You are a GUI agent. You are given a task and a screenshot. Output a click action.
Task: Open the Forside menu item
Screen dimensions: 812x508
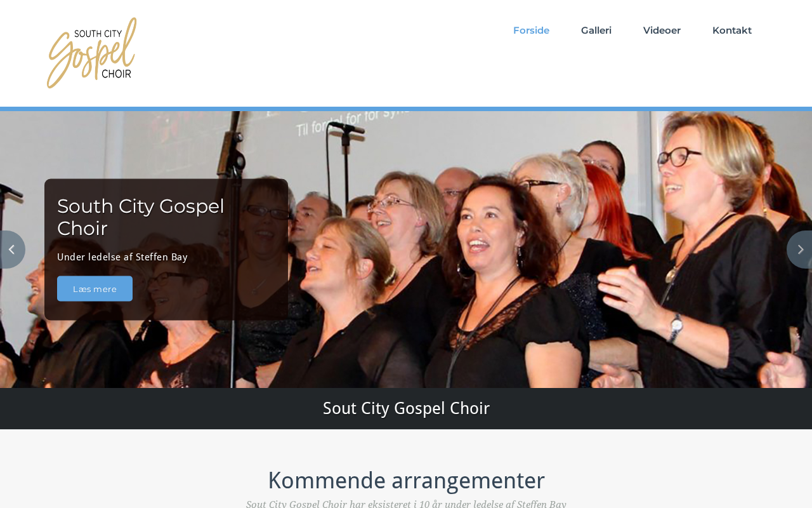(531, 30)
